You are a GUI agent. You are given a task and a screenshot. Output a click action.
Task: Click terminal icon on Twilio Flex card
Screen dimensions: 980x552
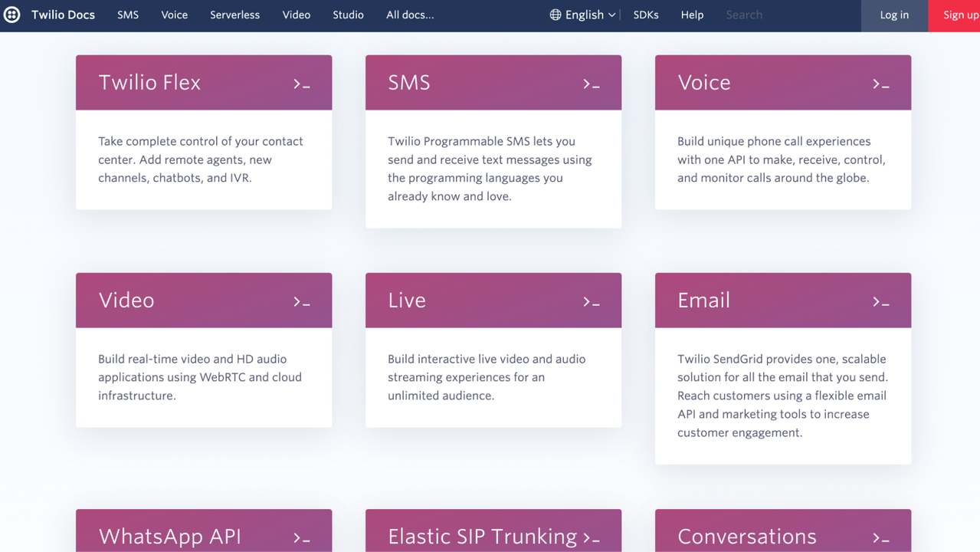point(302,84)
